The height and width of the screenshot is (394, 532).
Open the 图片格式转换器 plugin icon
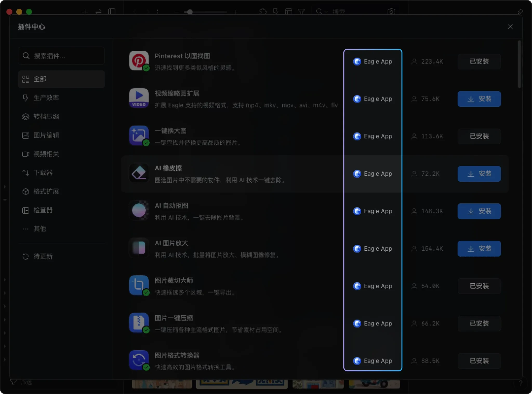139,360
